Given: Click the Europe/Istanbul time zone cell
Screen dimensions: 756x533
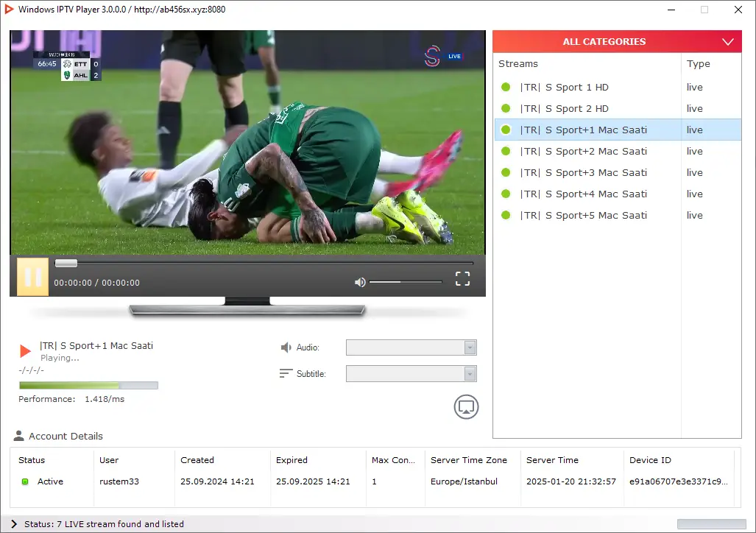Looking at the screenshot, I should [464, 481].
